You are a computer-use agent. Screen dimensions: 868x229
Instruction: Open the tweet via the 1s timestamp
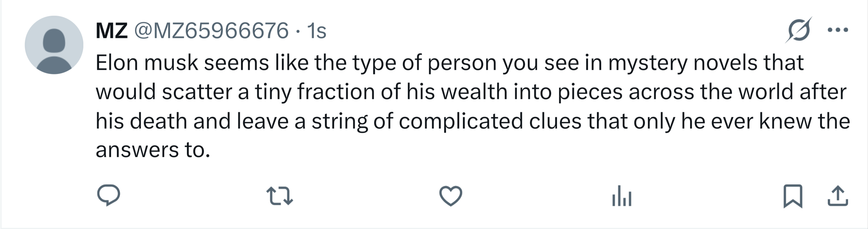(x=316, y=31)
